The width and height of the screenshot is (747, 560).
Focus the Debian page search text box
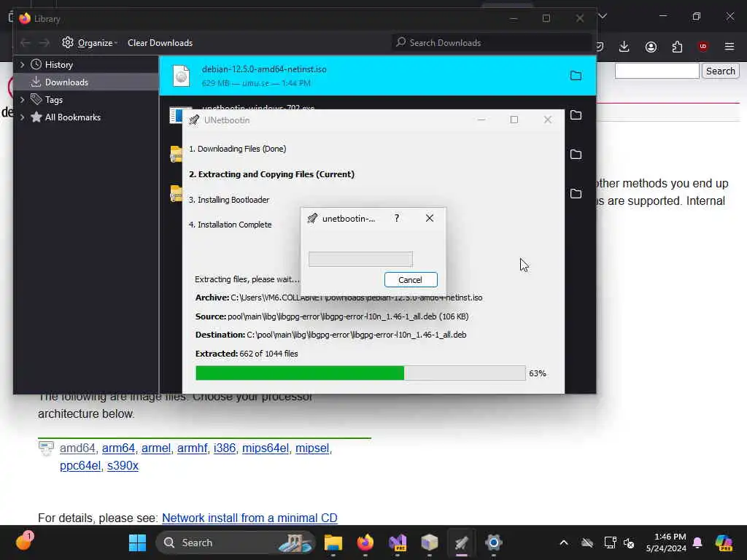(657, 71)
